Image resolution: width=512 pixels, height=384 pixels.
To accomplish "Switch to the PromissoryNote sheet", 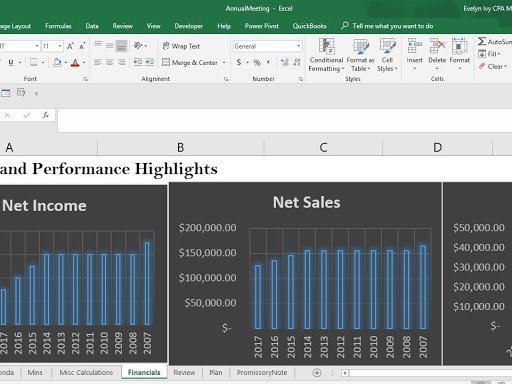I will click(x=262, y=372).
